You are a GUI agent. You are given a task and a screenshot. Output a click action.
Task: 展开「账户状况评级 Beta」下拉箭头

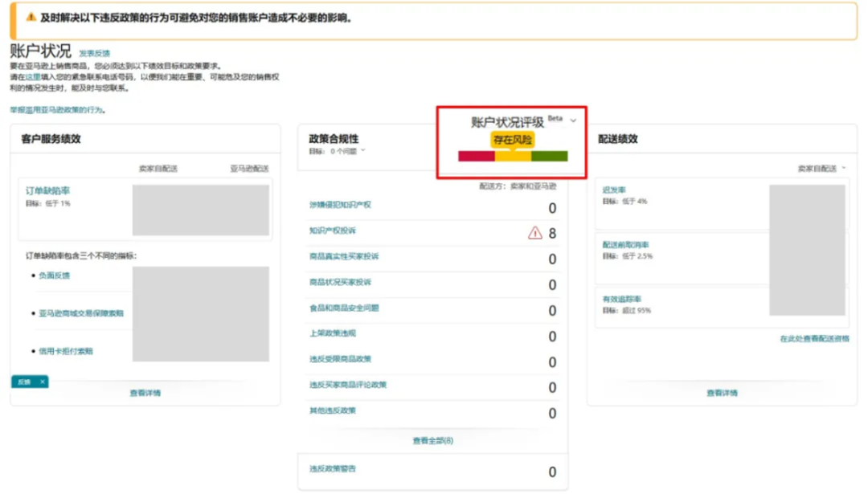coord(572,119)
